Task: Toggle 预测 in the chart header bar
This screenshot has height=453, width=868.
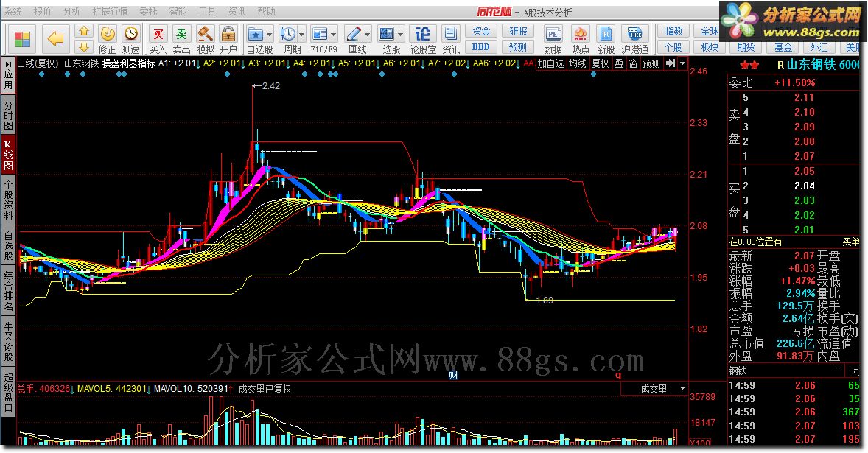Action: (651, 63)
